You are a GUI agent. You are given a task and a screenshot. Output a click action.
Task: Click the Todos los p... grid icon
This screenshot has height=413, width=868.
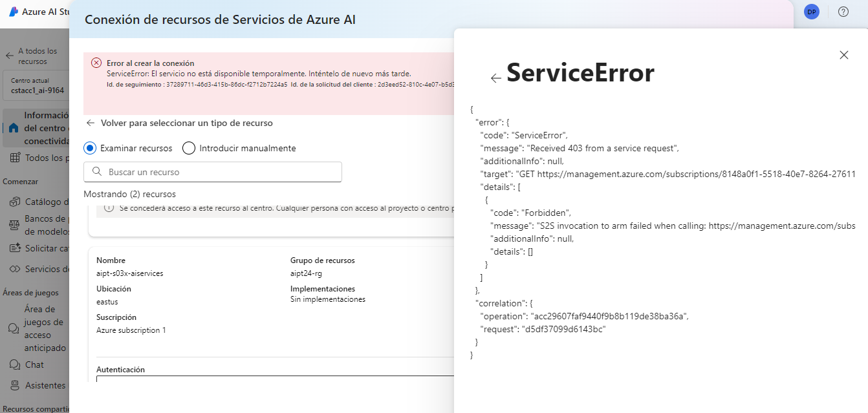[14, 158]
